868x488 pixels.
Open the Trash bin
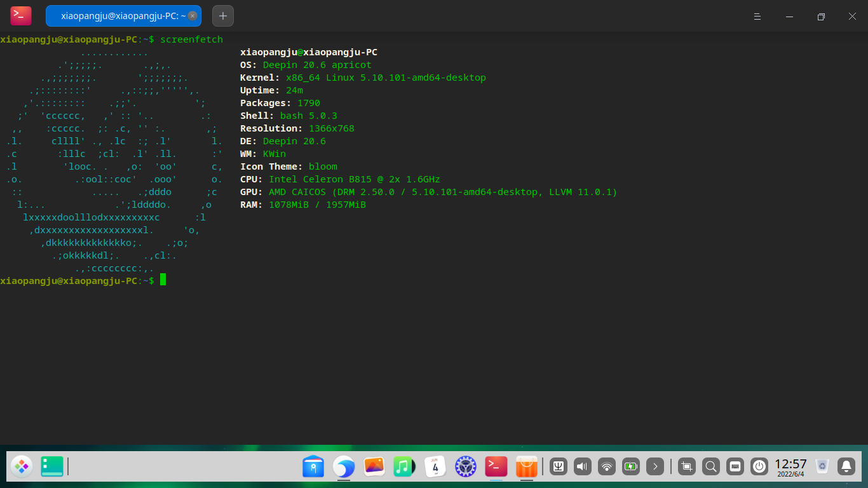click(x=822, y=466)
